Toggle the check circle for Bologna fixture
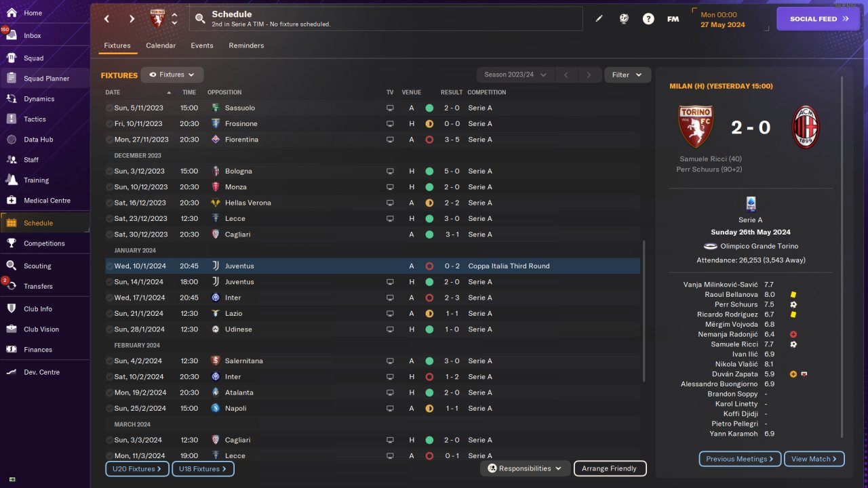This screenshot has width=868, height=488. (x=109, y=171)
